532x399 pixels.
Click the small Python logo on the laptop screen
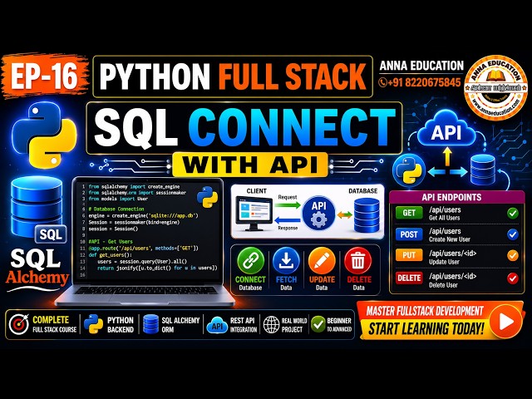[x=207, y=197]
